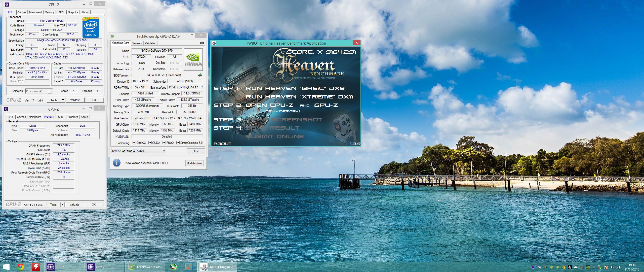The width and height of the screenshot is (644, 272).
Task: Click Safely Remove Hardware tray icon
Action: point(600,267)
